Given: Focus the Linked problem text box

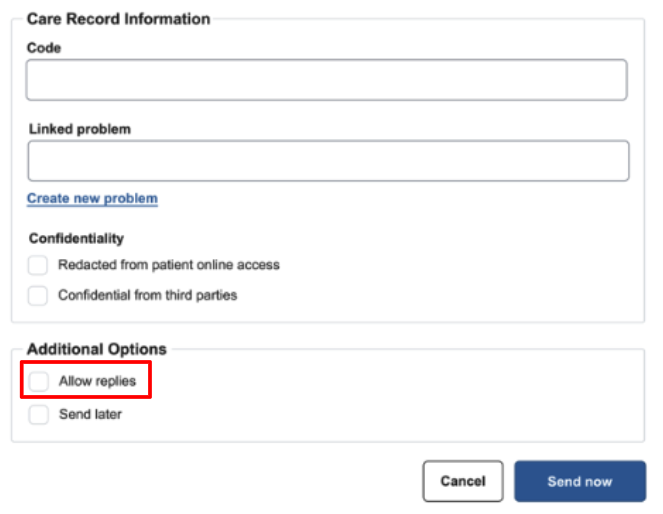Looking at the screenshot, I should pos(328,161).
